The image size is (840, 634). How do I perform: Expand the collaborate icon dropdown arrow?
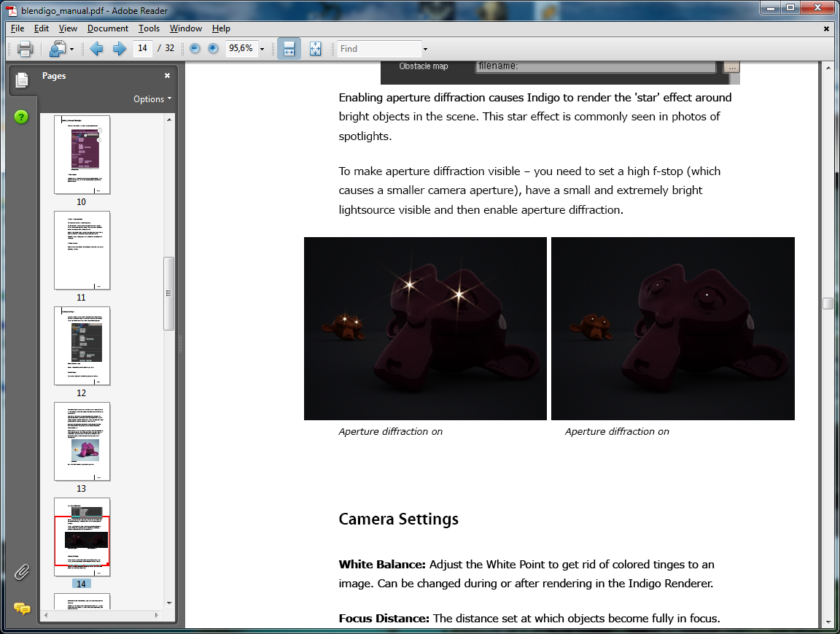coord(71,50)
